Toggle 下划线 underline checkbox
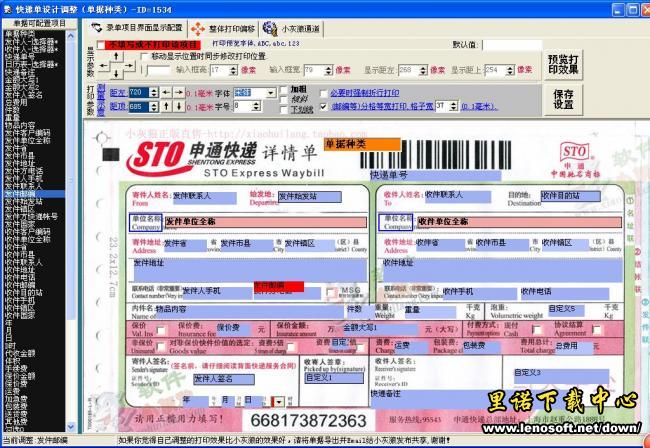Screen dimensions: 650x448 (283, 110)
